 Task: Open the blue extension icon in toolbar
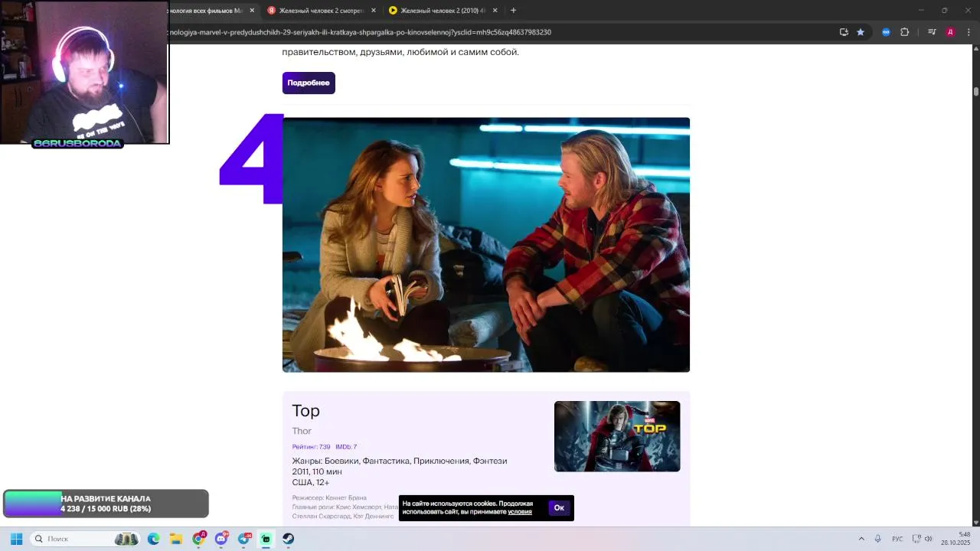[x=886, y=32]
